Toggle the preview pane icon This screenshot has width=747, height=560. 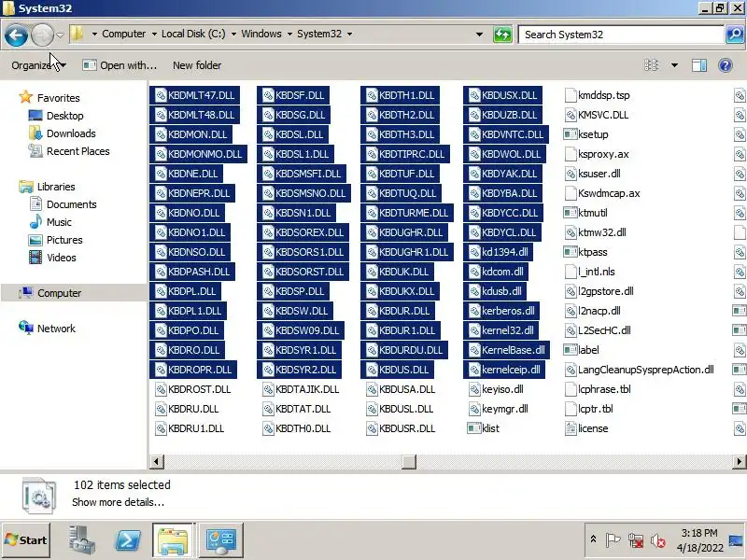[698, 65]
